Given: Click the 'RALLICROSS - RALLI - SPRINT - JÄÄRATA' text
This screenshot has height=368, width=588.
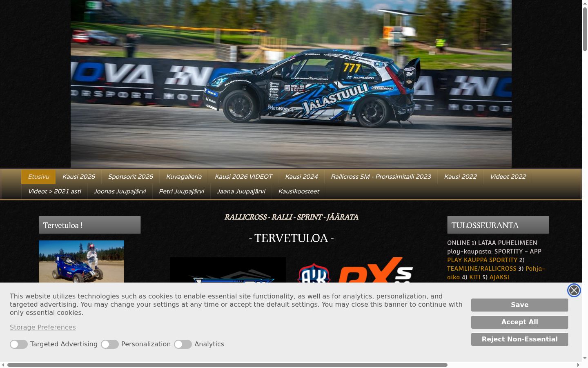Looking at the screenshot, I should pyautogui.click(x=291, y=217).
